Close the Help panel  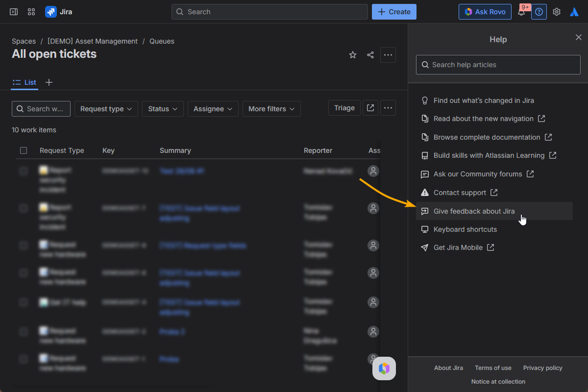coord(579,37)
